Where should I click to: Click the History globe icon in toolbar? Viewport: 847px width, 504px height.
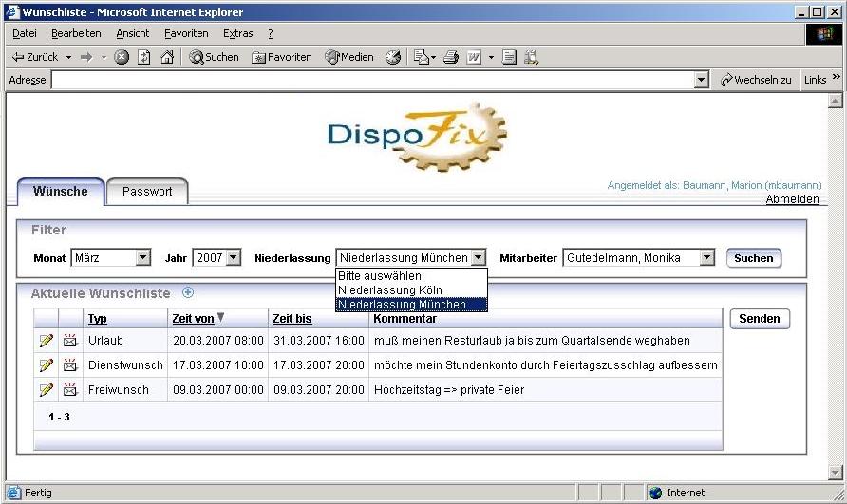point(393,57)
